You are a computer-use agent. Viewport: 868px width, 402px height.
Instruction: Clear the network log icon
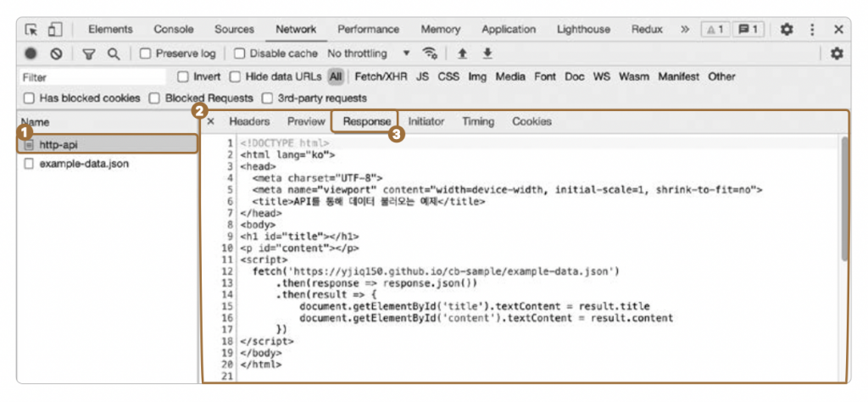(56, 53)
